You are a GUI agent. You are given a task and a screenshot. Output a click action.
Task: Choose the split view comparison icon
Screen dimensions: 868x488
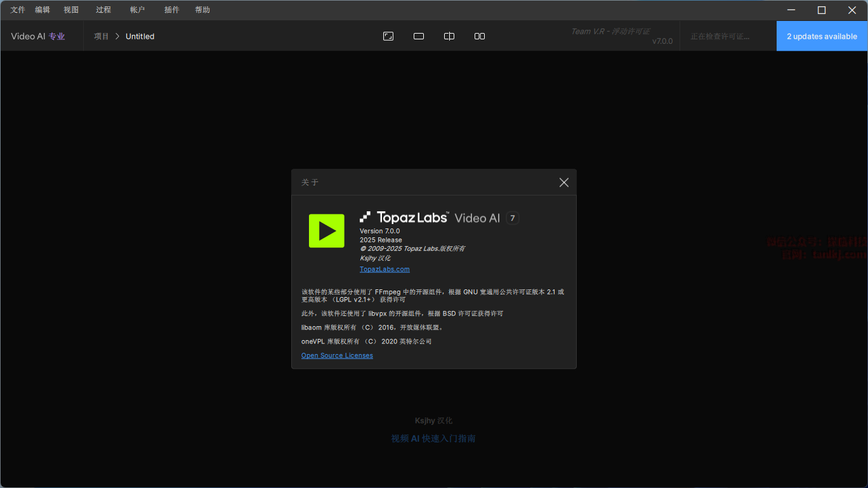(x=449, y=36)
